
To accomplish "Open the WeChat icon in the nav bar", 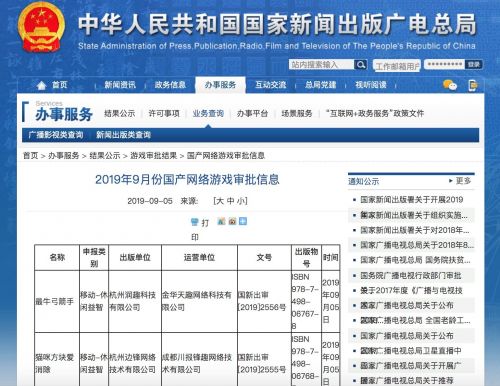I will click(x=450, y=85).
